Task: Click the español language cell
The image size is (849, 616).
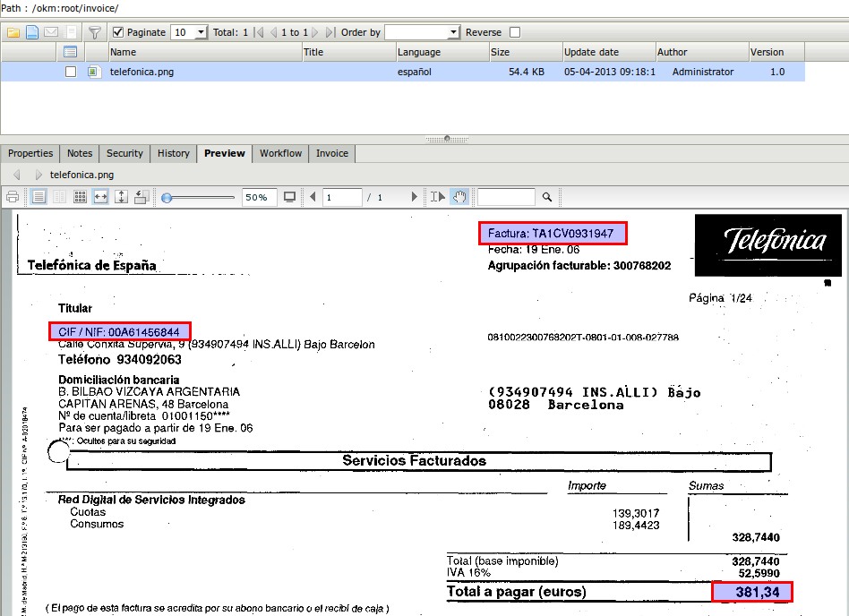Action: pos(415,72)
